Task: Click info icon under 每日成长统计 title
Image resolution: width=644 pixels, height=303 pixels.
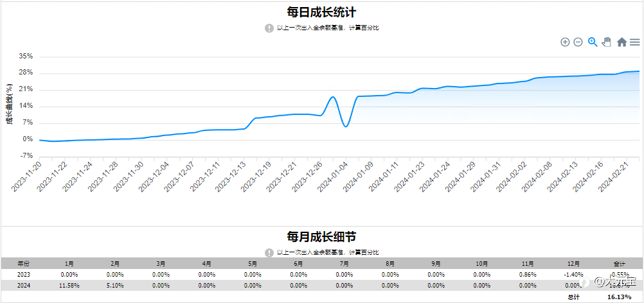Action: [269, 28]
